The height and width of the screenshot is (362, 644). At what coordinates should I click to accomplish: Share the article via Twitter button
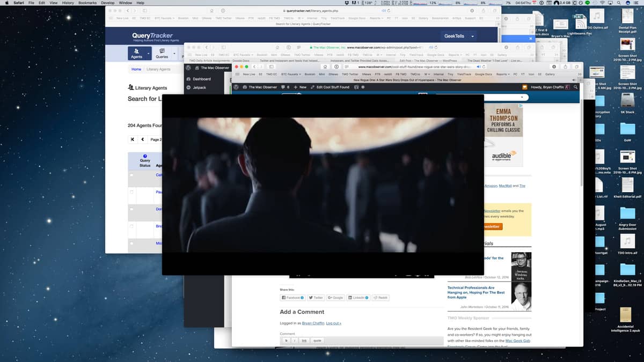coord(316,298)
